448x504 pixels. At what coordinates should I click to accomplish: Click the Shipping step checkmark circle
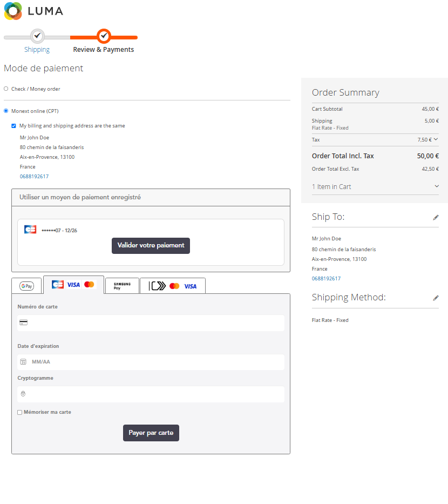(37, 36)
